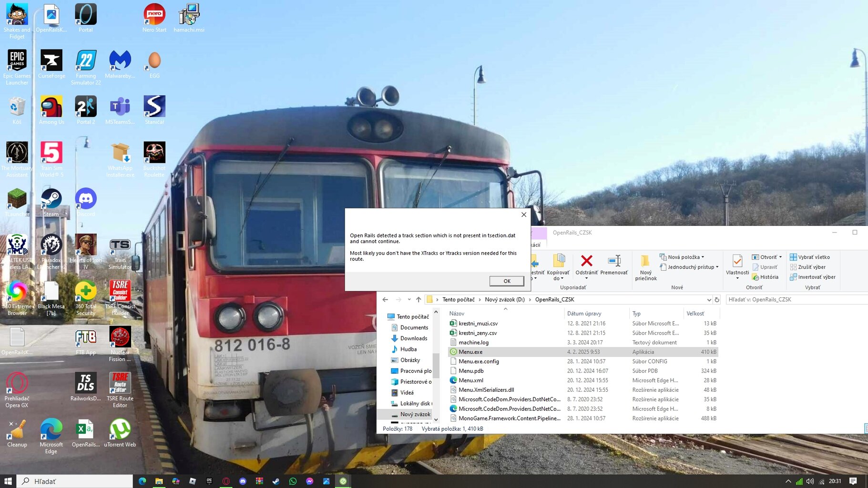Open Discord from the desktop
This screenshot has width=868, height=488.
(x=86, y=199)
